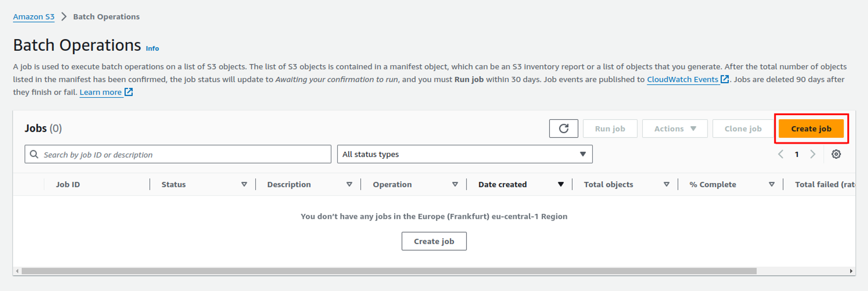Sort by % Complete column arrow
Image resolution: width=868 pixels, height=291 pixels.
tap(772, 184)
